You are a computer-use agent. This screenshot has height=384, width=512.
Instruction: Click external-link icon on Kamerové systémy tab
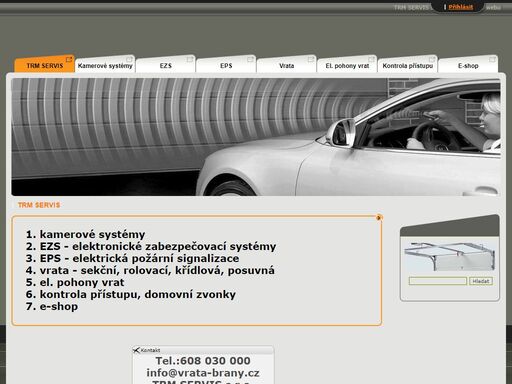(x=129, y=60)
